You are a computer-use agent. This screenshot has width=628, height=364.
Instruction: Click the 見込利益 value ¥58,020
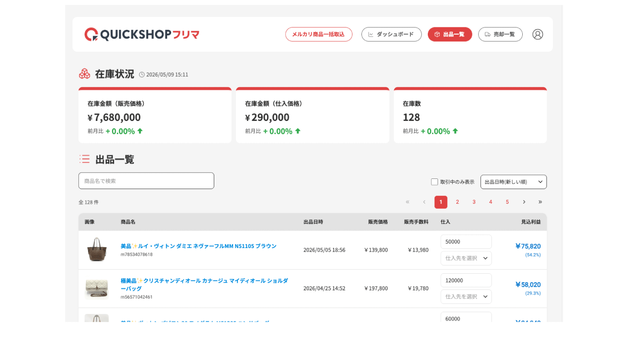click(x=528, y=284)
